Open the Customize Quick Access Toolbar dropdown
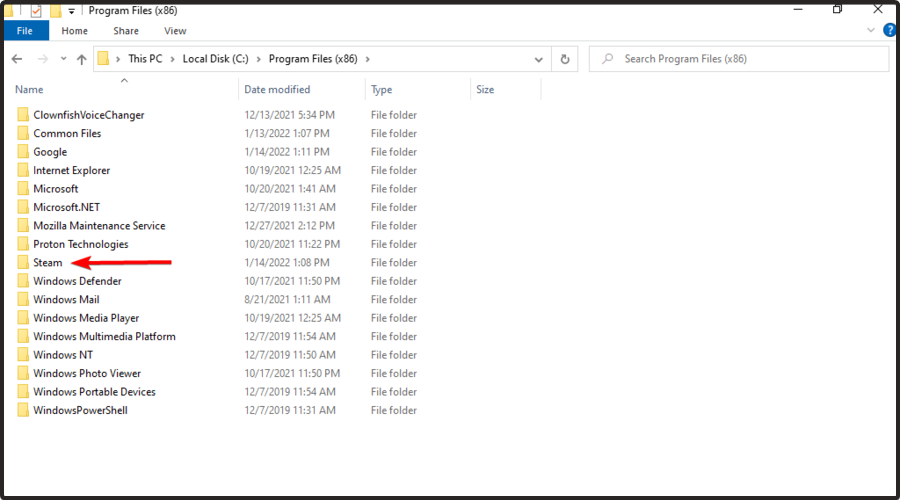This screenshot has width=900, height=500. pos(72,11)
